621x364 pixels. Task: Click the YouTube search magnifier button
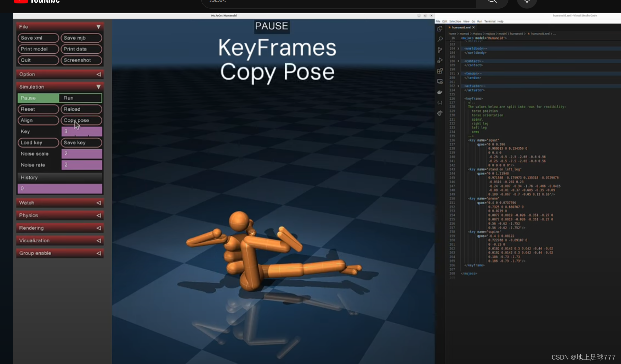coord(492,2)
